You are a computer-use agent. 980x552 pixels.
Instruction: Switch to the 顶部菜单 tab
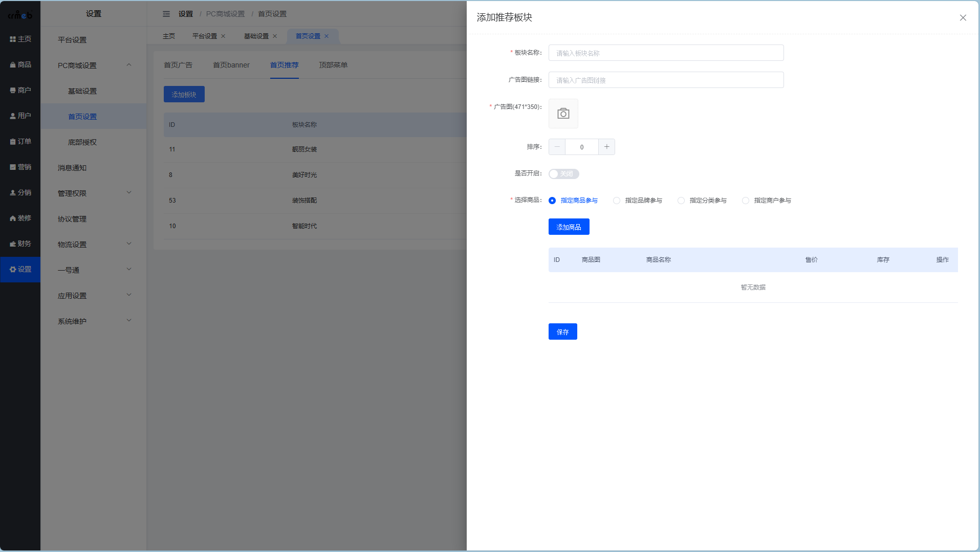[333, 65]
